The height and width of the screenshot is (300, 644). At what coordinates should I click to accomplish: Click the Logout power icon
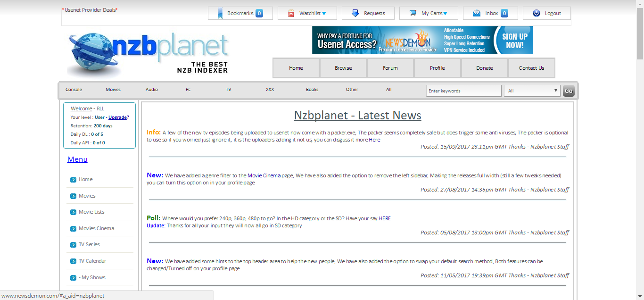(x=537, y=13)
